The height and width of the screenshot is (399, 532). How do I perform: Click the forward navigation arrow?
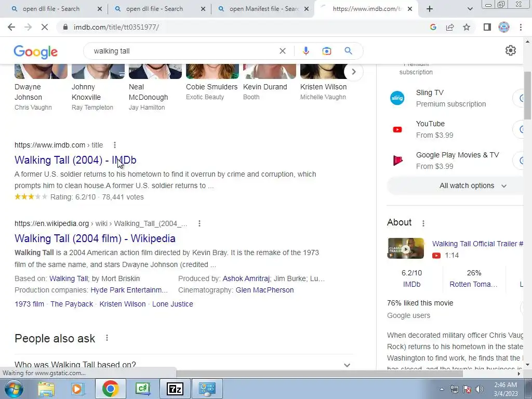click(x=28, y=27)
